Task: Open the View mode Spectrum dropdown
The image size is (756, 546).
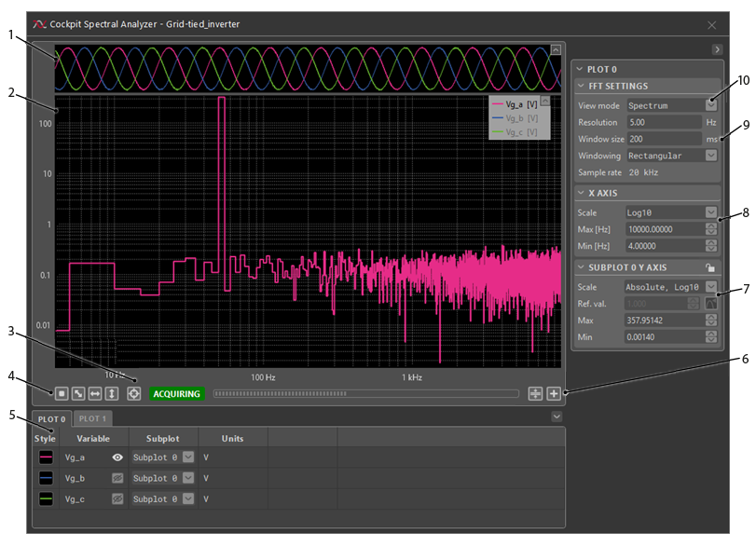Action: coord(711,105)
